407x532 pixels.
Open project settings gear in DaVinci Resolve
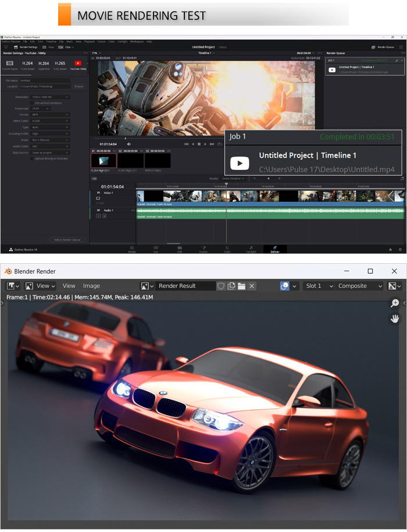pos(400,249)
